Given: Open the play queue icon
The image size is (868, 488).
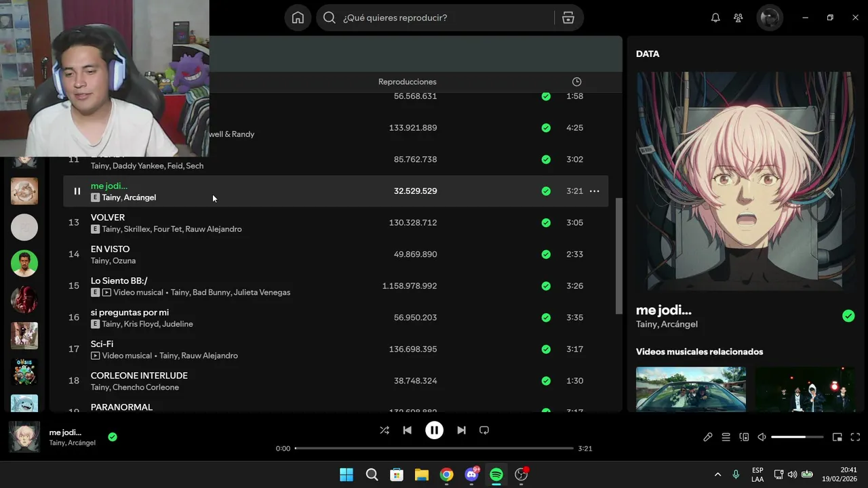Looking at the screenshot, I should tap(726, 437).
